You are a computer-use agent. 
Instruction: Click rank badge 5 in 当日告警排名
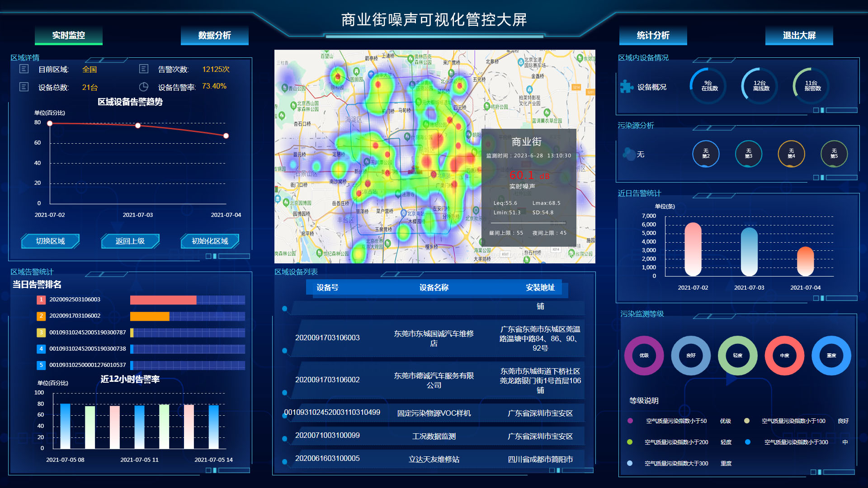[x=41, y=365]
